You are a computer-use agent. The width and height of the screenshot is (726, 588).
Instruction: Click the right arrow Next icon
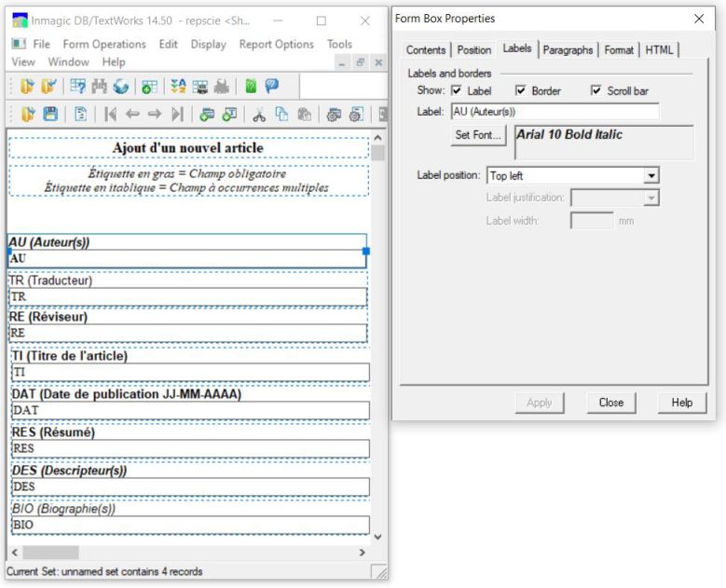(x=155, y=115)
